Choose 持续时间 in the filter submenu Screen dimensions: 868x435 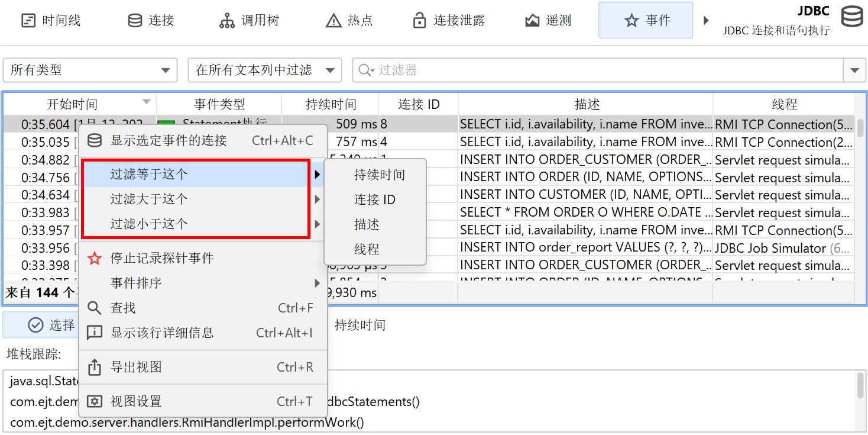coord(379,175)
